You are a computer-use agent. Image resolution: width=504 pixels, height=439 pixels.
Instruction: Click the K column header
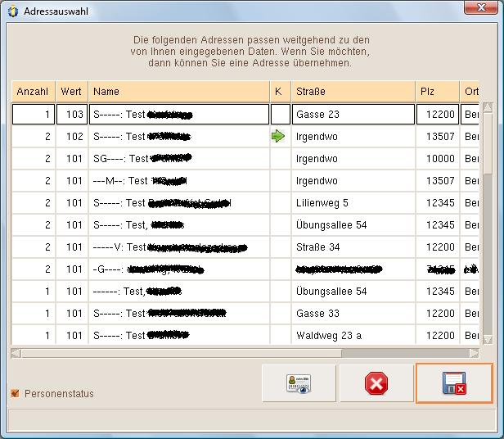(x=281, y=92)
